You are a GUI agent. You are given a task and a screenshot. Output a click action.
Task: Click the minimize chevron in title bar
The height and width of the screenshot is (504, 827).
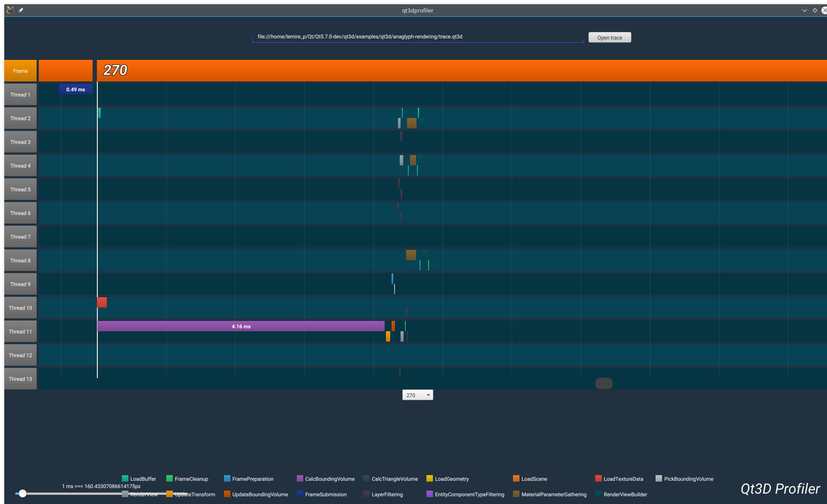804,10
